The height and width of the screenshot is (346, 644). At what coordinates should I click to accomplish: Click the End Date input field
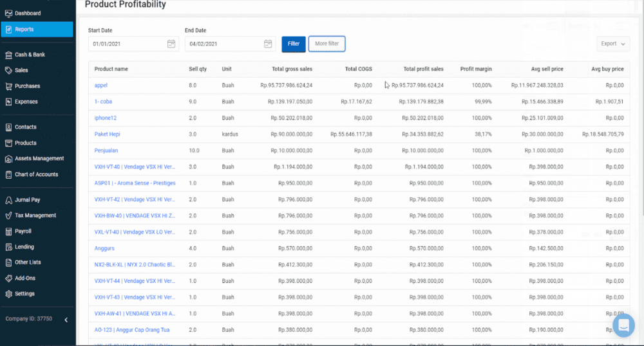[230, 44]
